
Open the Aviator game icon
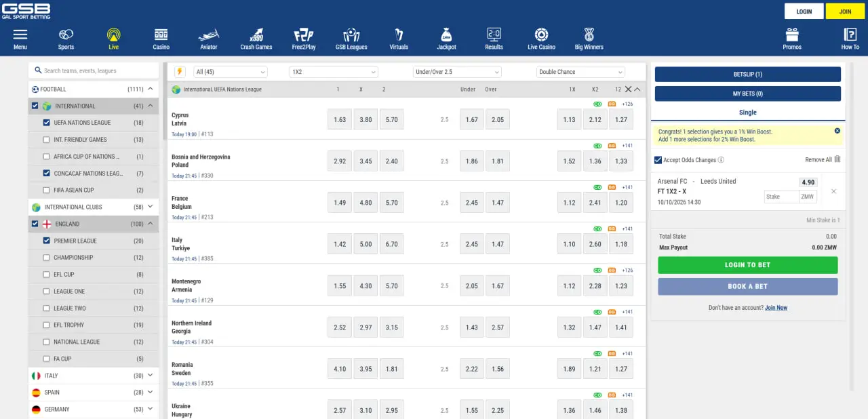tap(209, 35)
